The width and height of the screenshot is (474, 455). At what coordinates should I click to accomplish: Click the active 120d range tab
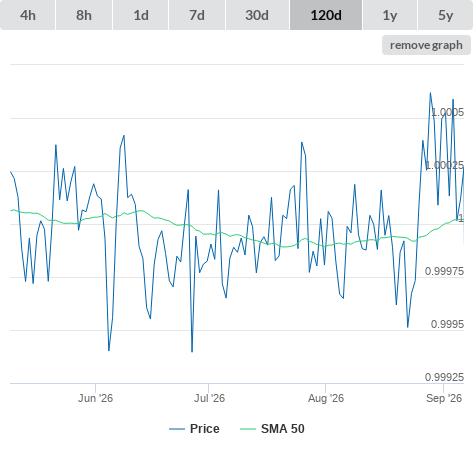[326, 15]
